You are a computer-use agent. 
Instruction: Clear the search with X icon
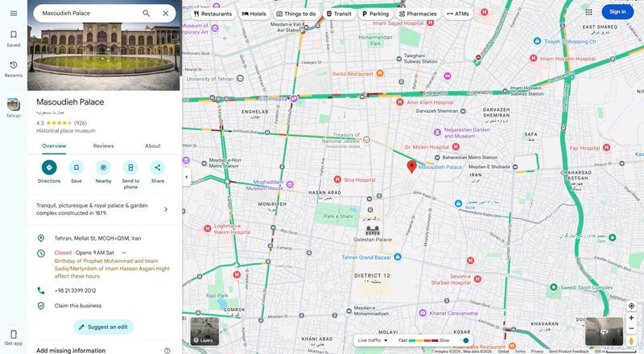click(x=166, y=13)
